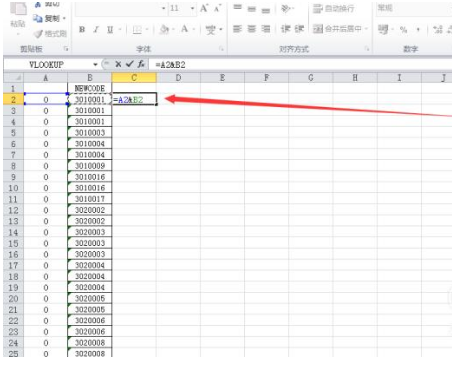Apply comma style number format
Image resolution: width=452 pixels, height=370 pixels.
tap(418, 30)
